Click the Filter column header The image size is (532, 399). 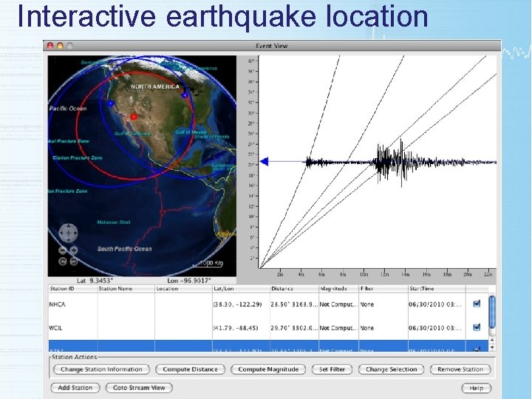[383, 289]
